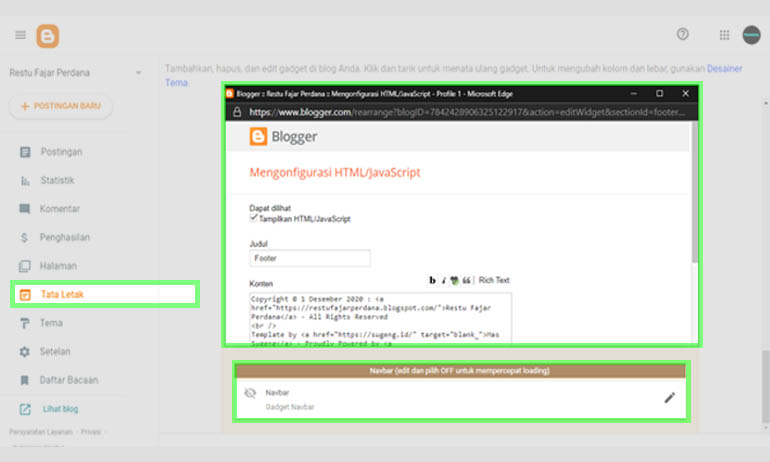The image size is (770, 462).
Task: Click the blockquote quotation icon
Action: pos(466,280)
